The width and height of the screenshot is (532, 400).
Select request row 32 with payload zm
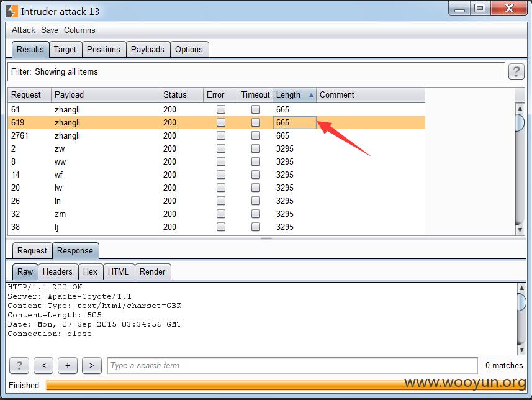(x=217, y=214)
